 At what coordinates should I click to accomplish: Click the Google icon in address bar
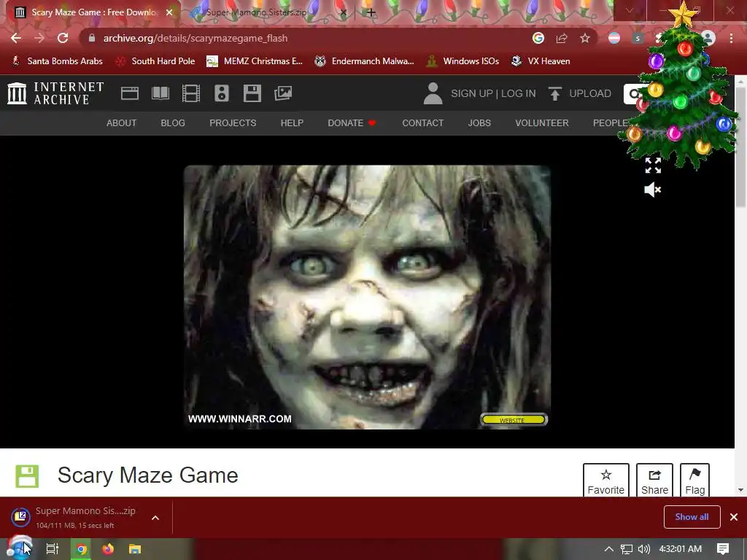[538, 38]
